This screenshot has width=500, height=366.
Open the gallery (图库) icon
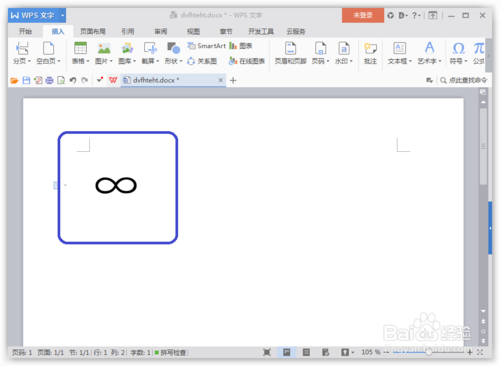(127, 48)
